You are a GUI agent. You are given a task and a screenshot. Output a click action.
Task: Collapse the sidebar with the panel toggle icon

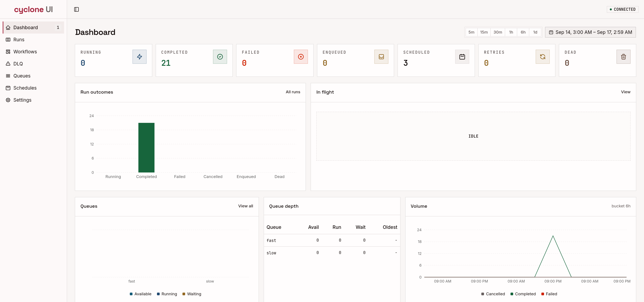(x=76, y=10)
